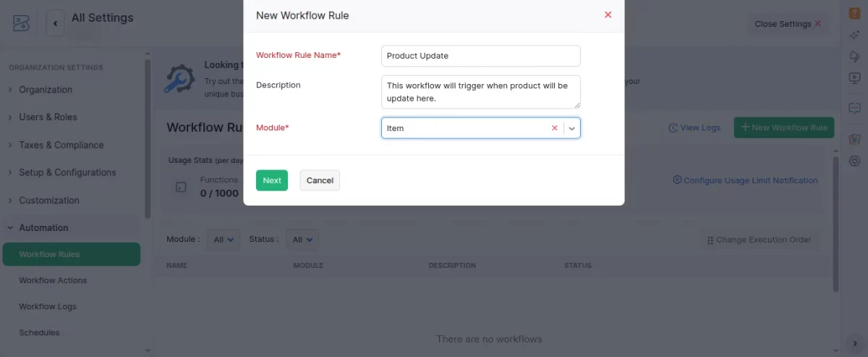Open the video tutorials icon in right rail
Viewport: 868px width, 357px height.
click(x=854, y=77)
